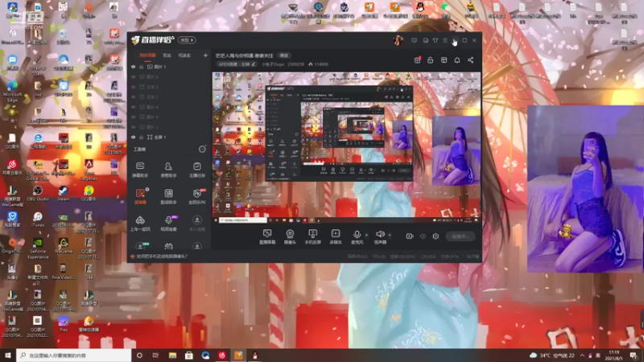
Task: Click the Windows taskbar search box
Action: (74, 356)
